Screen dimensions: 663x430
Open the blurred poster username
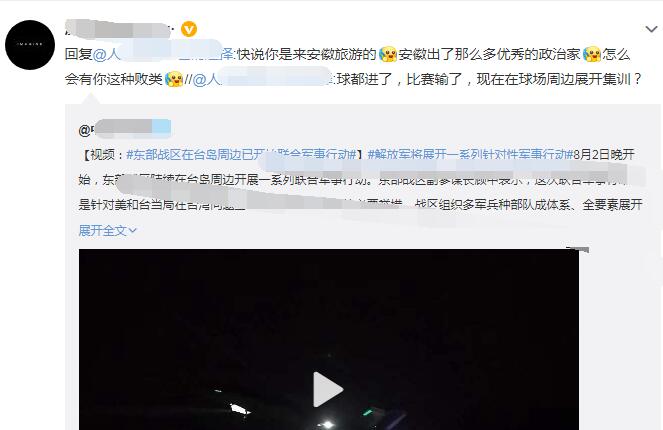point(119,29)
